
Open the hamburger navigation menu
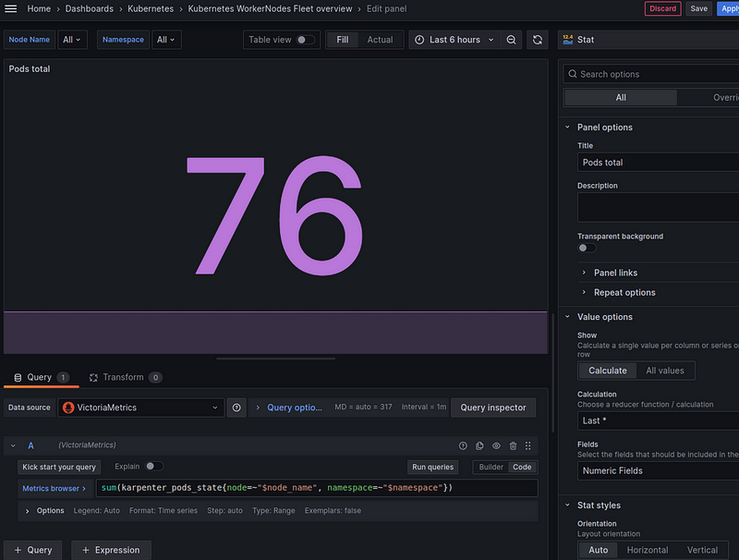pyautogui.click(x=10, y=8)
